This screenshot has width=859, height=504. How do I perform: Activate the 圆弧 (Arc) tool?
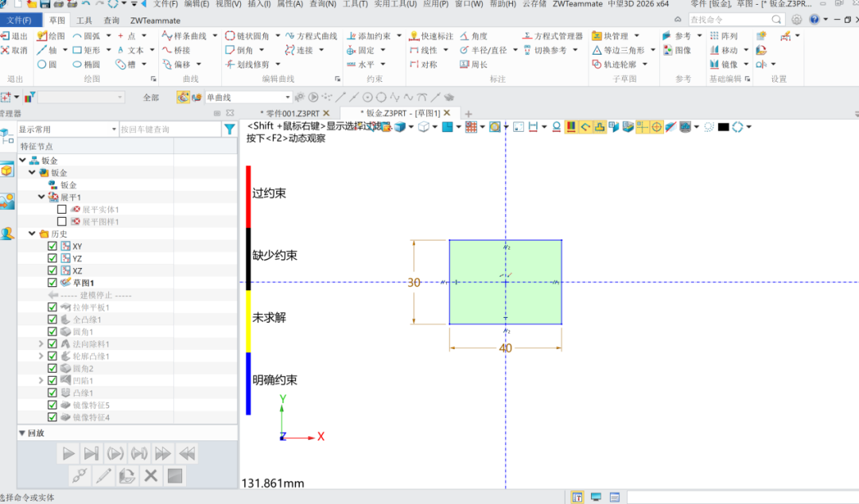coord(87,36)
